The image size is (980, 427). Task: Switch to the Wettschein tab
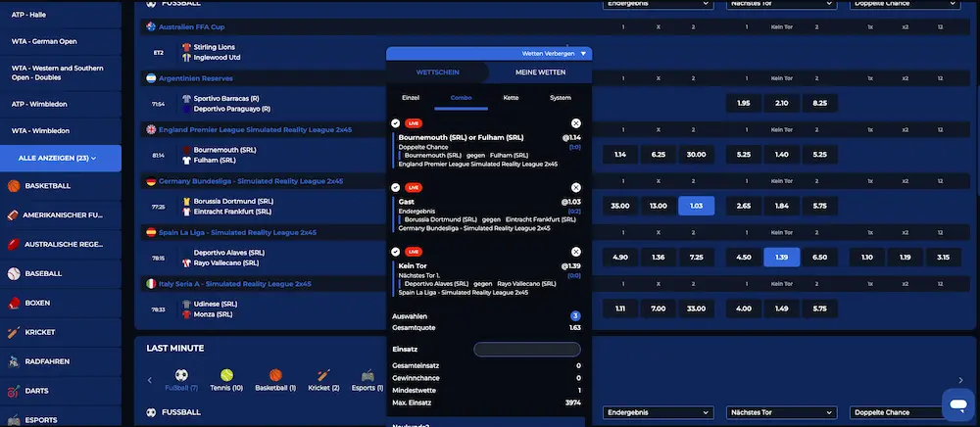437,72
